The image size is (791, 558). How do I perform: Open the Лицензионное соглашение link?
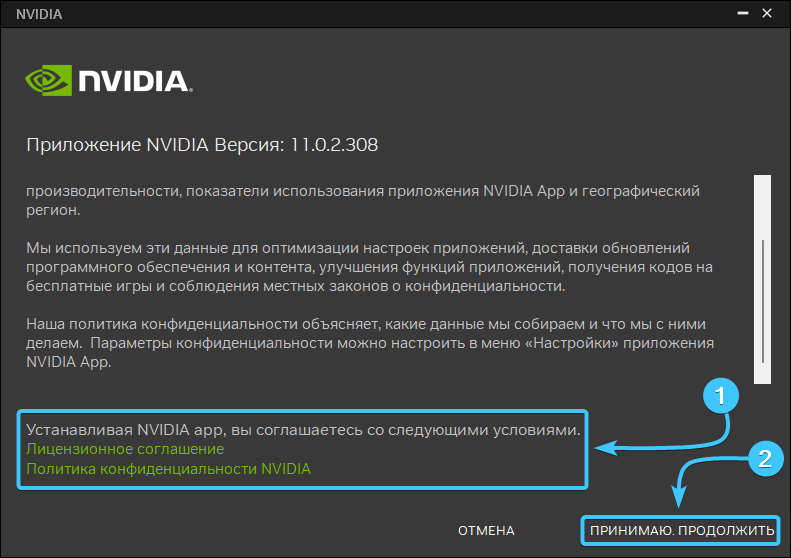tap(125, 449)
